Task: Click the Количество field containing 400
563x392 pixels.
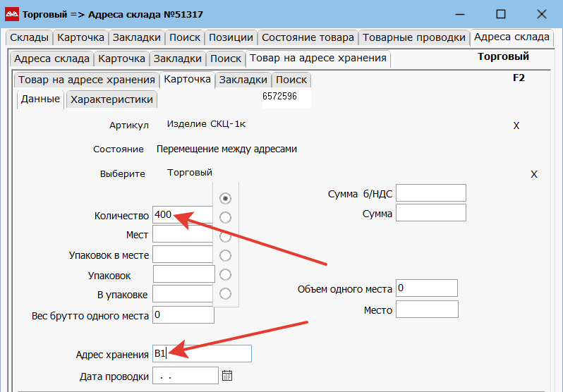Action: coord(182,215)
